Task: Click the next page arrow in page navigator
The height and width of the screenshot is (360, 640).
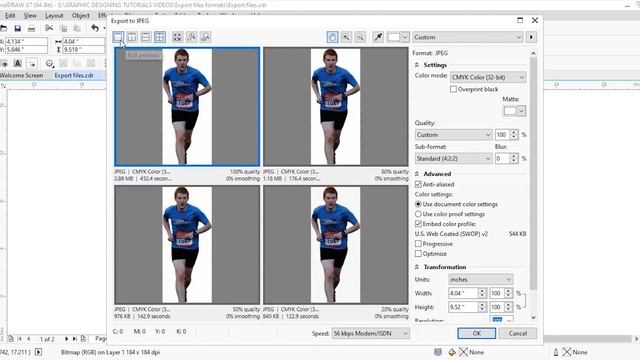Action: coord(66,339)
